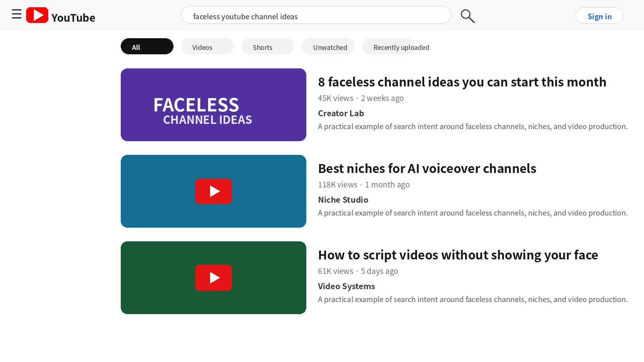Play the Best niches for AI voiceover video
This screenshot has height=362, width=644.
(213, 191)
